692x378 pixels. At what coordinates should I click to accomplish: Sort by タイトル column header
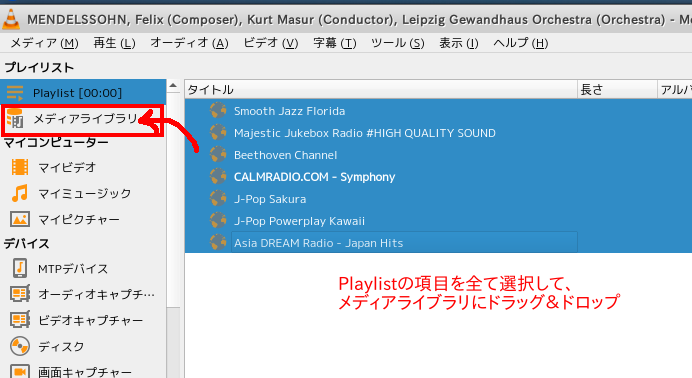coord(381,90)
